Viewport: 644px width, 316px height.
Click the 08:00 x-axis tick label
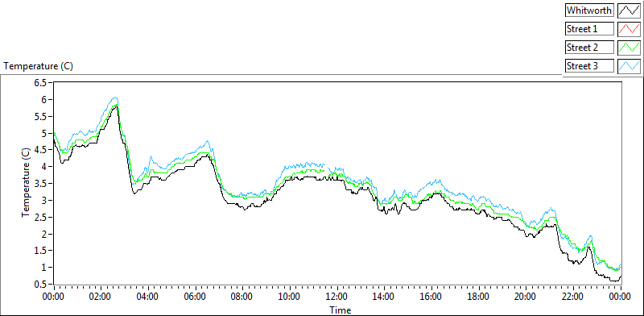(242, 297)
